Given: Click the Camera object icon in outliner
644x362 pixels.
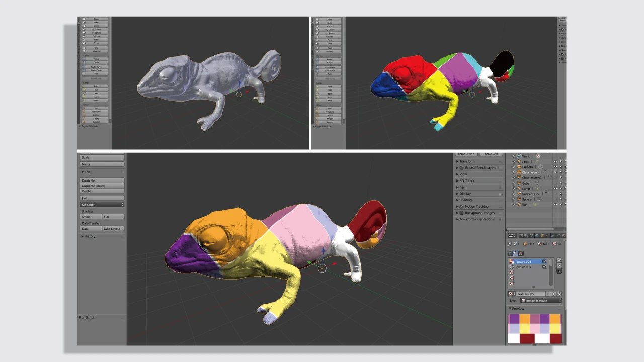Looking at the screenshot, I should (x=519, y=167).
